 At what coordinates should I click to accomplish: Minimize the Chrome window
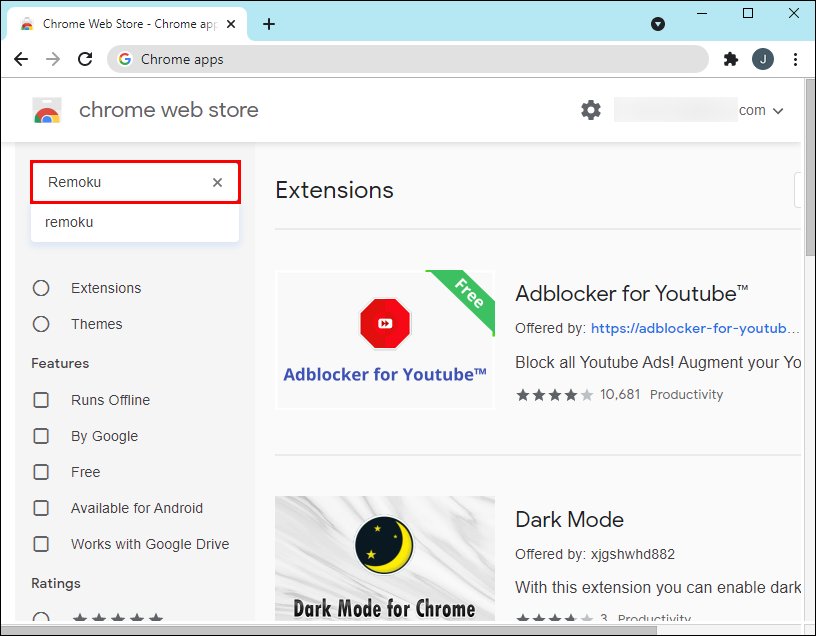[702, 14]
